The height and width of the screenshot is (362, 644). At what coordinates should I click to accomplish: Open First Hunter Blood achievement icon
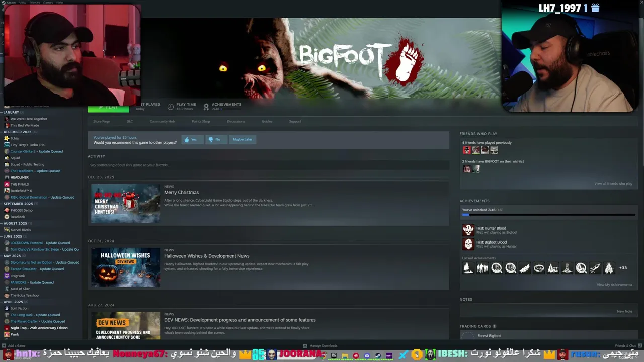click(x=468, y=230)
